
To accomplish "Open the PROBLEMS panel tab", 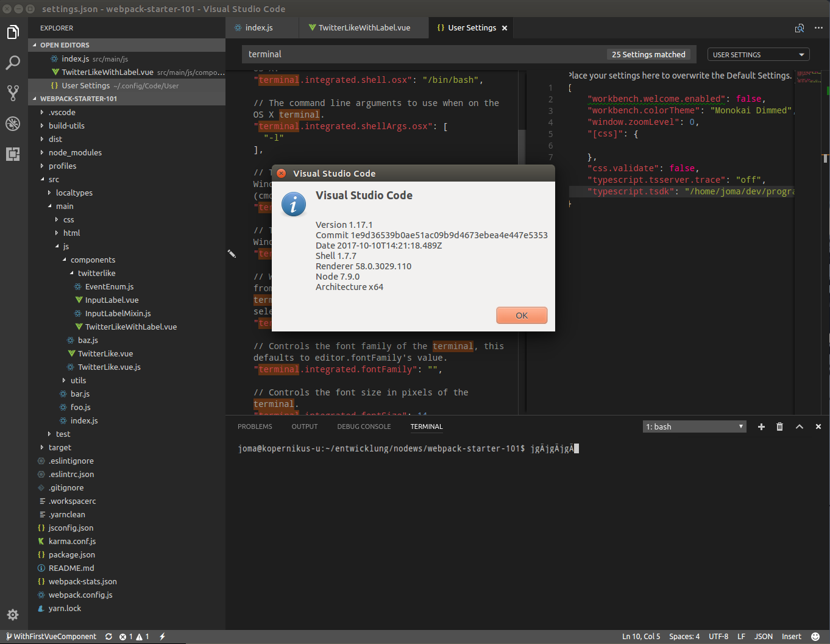I will click(x=255, y=426).
